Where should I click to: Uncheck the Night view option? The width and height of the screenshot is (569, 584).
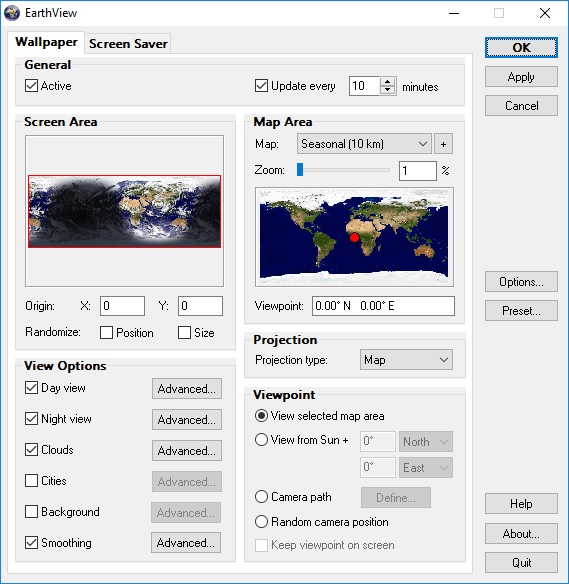(31, 419)
